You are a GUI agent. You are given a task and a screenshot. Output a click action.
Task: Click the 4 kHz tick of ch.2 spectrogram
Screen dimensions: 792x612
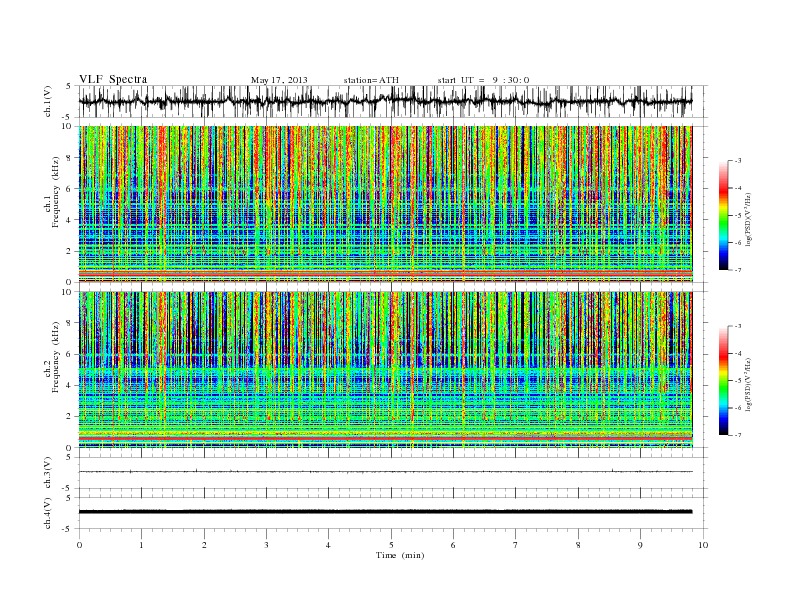tap(70, 386)
